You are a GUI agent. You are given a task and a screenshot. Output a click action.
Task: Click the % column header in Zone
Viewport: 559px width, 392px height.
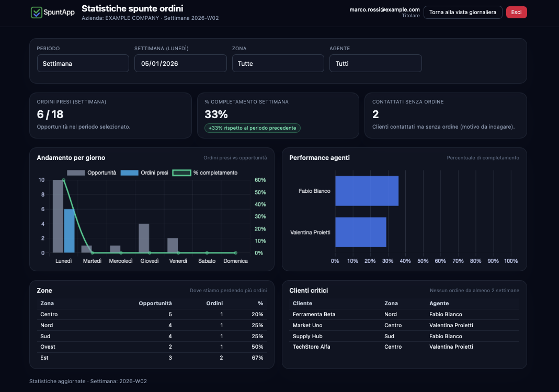coord(260,303)
